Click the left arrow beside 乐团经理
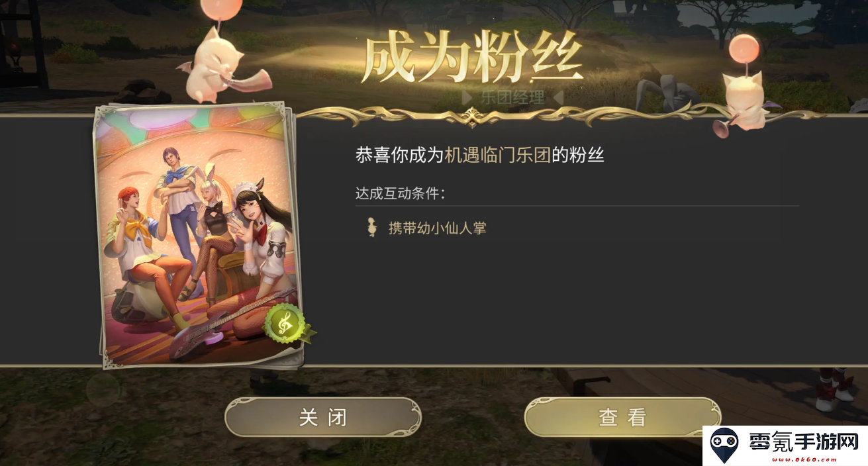The image size is (868, 466). tap(467, 98)
